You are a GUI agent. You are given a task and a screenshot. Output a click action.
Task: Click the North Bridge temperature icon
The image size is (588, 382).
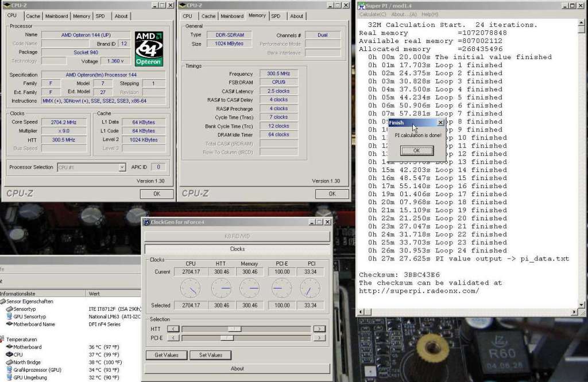coord(9,362)
